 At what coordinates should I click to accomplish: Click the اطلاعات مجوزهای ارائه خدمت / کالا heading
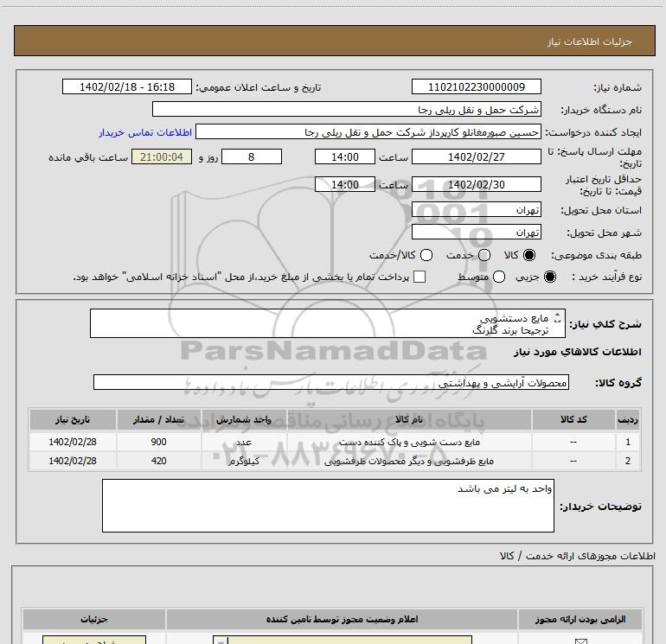577,556
